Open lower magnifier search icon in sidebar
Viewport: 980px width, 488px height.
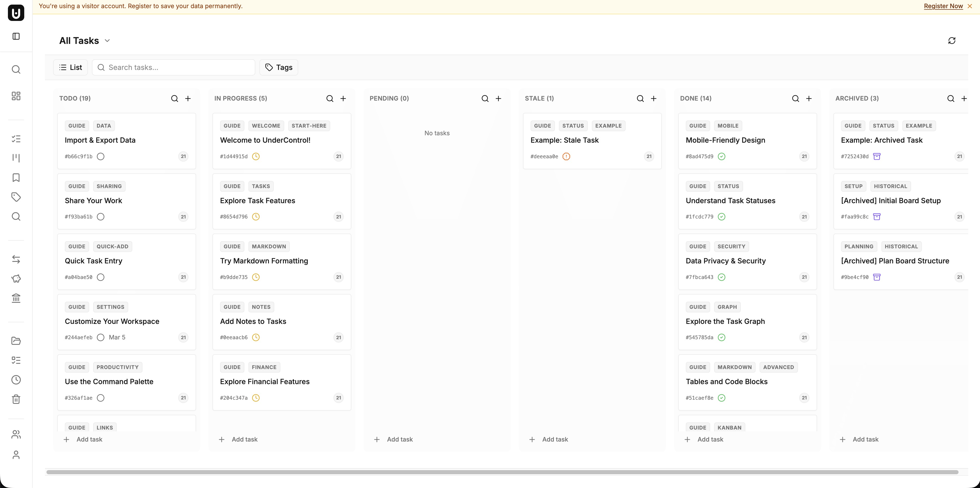point(16,216)
